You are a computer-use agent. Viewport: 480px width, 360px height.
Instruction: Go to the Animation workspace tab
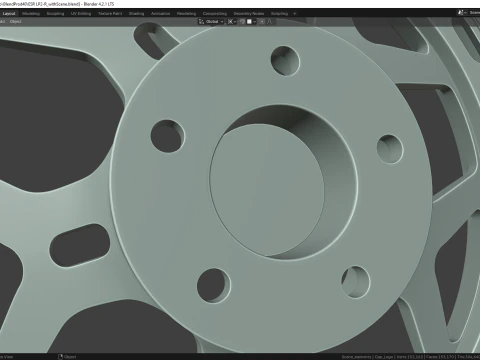(160, 14)
